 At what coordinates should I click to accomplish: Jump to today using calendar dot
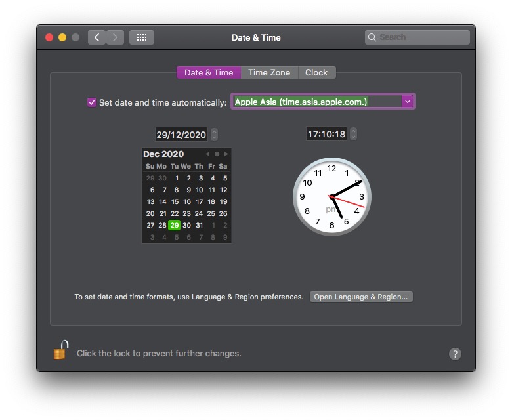pos(217,154)
